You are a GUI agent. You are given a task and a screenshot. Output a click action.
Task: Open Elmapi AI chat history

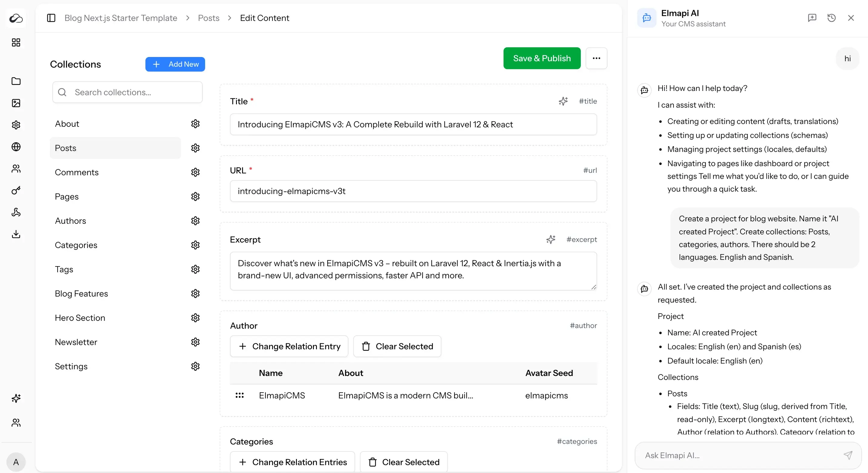[832, 18]
